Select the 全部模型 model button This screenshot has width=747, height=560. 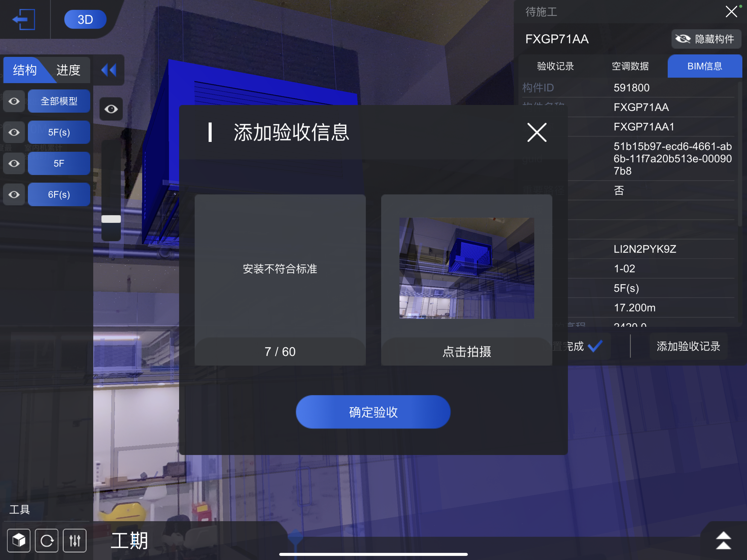[59, 101]
